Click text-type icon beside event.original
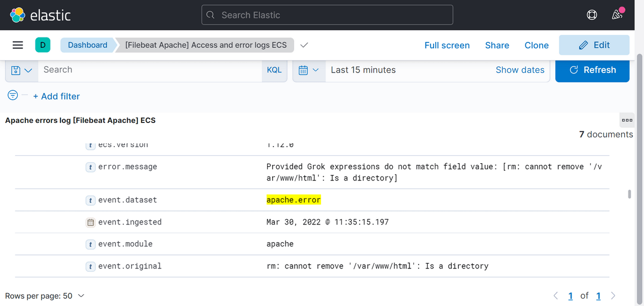Screen dimensions: 644x306 click(91, 266)
